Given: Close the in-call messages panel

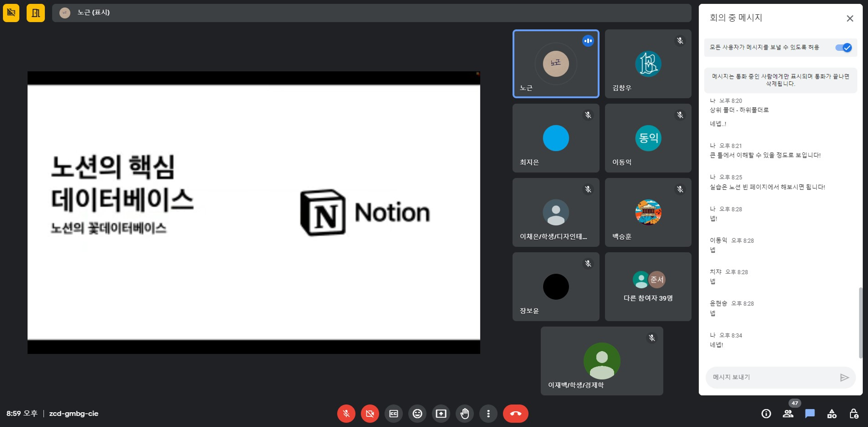Looking at the screenshot, I should [850, 18].
